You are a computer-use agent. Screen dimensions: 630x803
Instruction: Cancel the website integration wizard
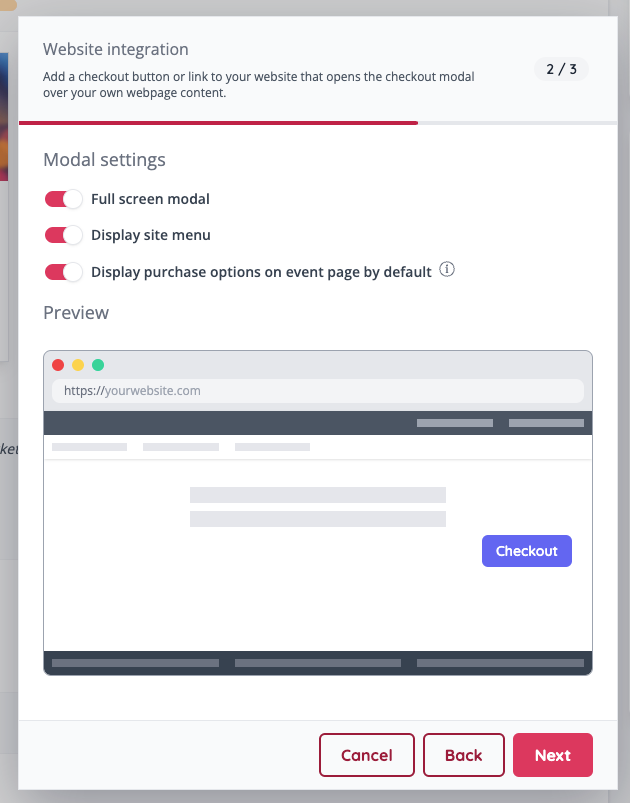point(367,755)
